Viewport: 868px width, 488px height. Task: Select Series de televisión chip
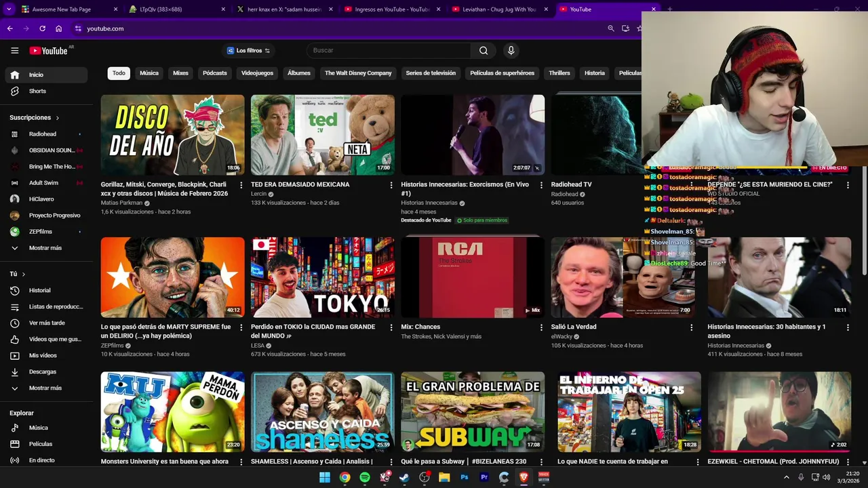tap(431, 73)
